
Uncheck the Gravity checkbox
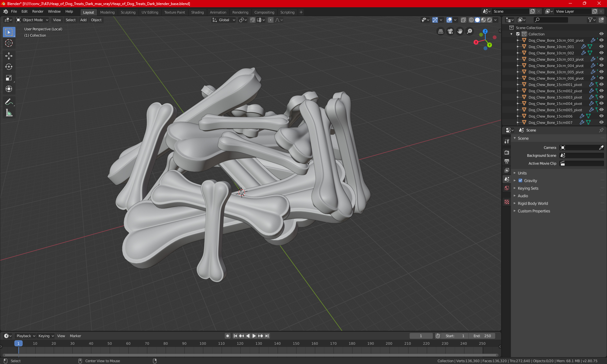(520, 181)
